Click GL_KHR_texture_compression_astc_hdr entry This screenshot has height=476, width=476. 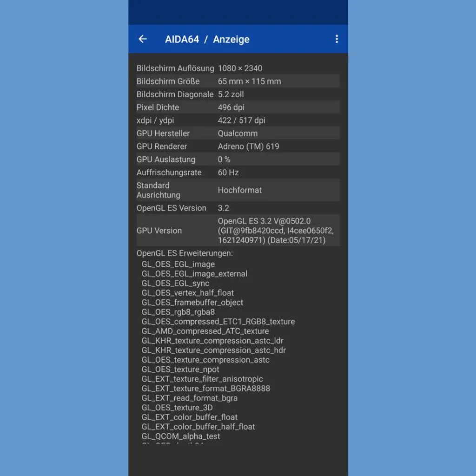[x=214, y=350]
